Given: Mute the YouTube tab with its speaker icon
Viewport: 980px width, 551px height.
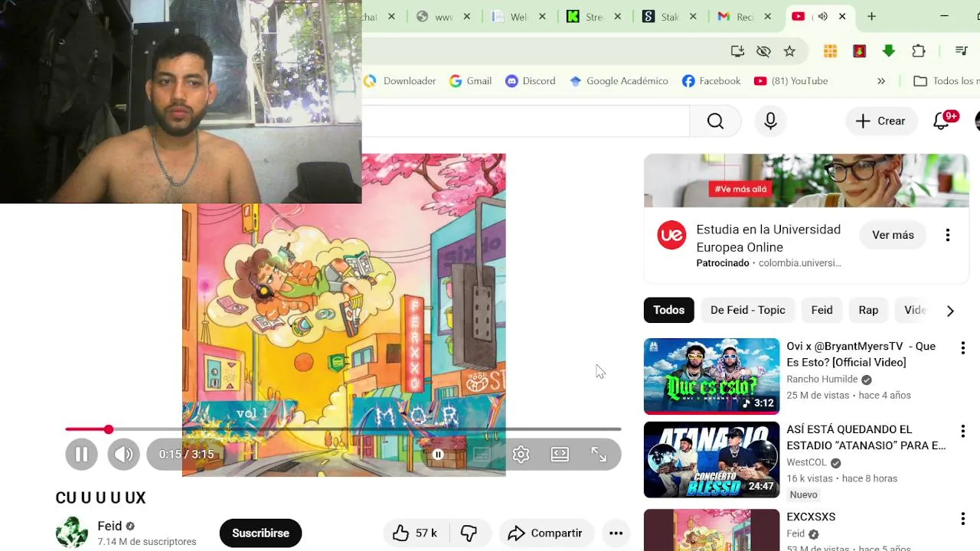Looking at the screenshot, I should click(x=822, y=17).
